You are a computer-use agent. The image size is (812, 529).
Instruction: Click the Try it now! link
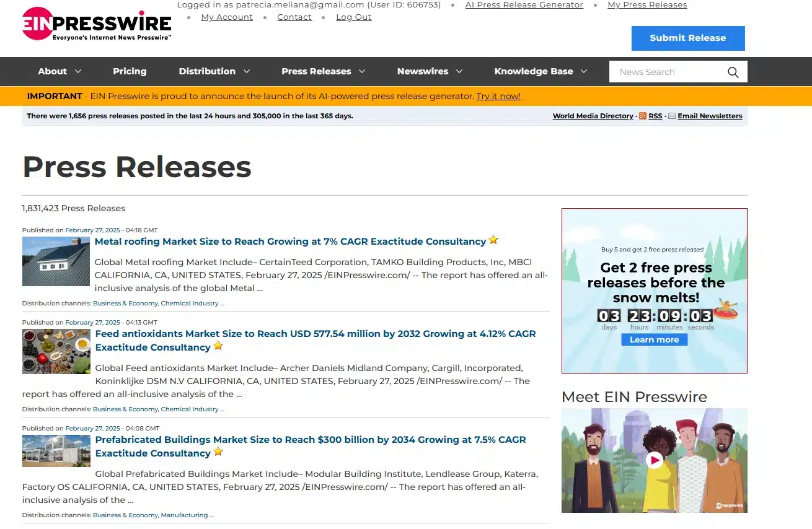[498, 96]
